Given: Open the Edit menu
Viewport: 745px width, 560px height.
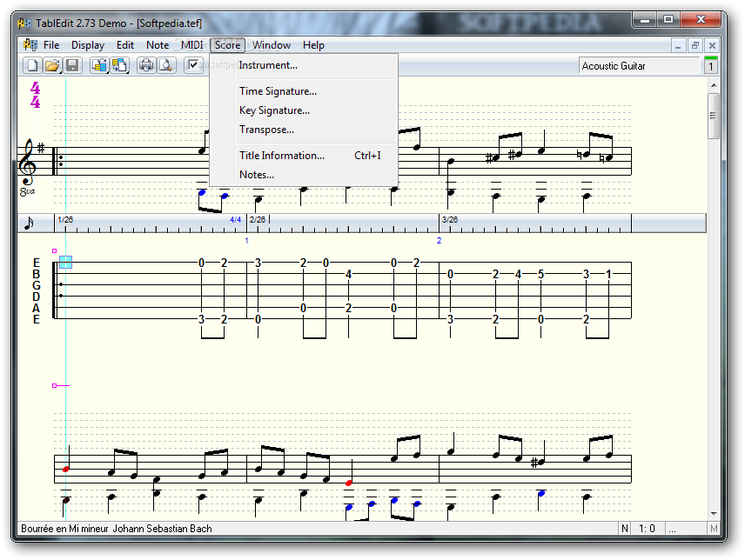Looking at the screenshot, I should [x=125, y=45].
